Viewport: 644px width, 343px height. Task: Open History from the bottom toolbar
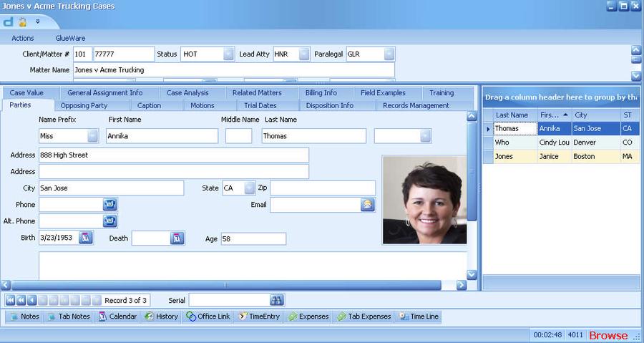tap(162, 317)
